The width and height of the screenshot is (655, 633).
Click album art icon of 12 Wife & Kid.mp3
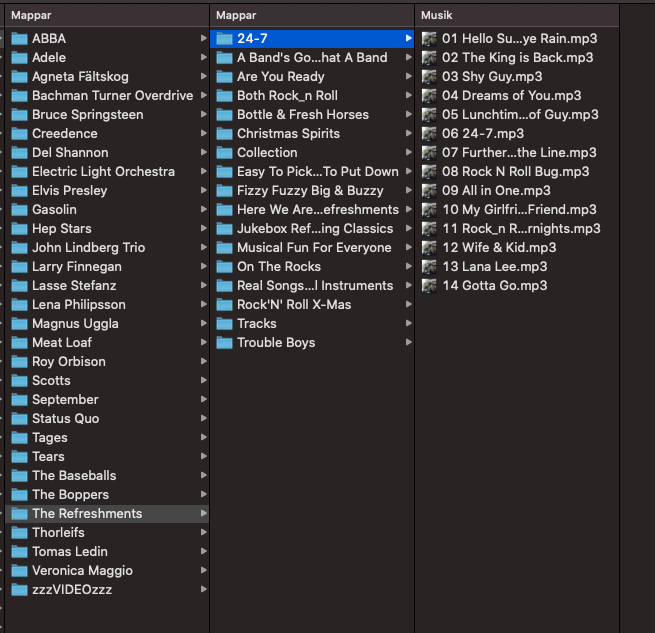429,248
